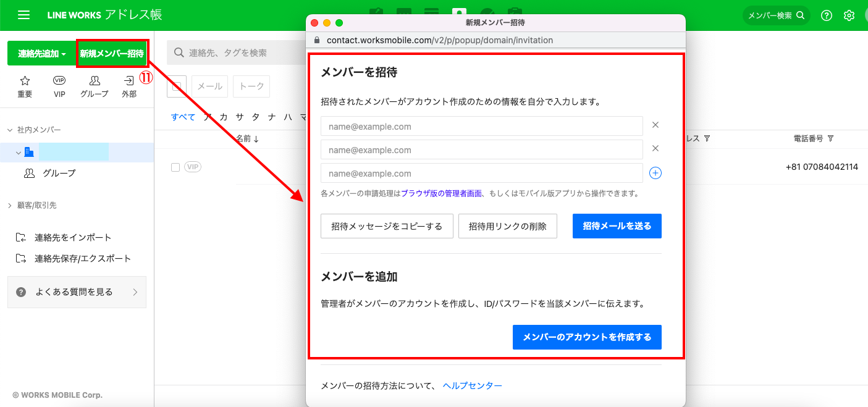Open the settings gear icon
Viewport: 868px width, 407px height.
click(849, 15)
